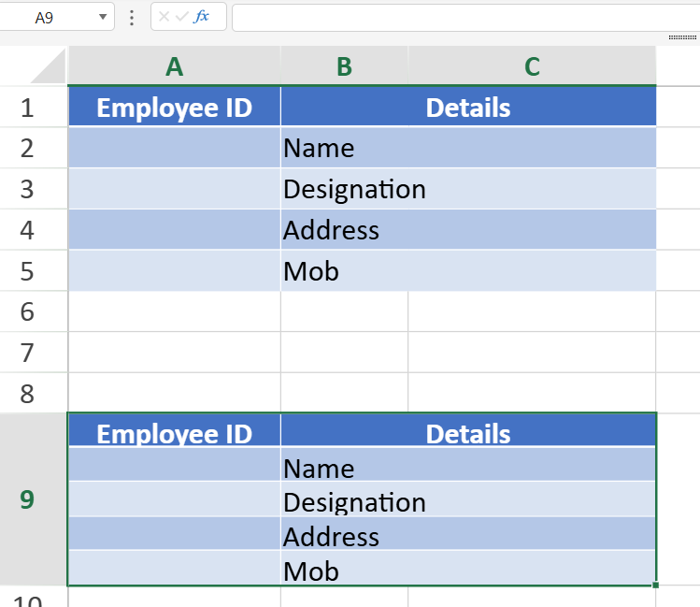Select row 7 header
The image size is (700, 607).
(x=33, y=353)
